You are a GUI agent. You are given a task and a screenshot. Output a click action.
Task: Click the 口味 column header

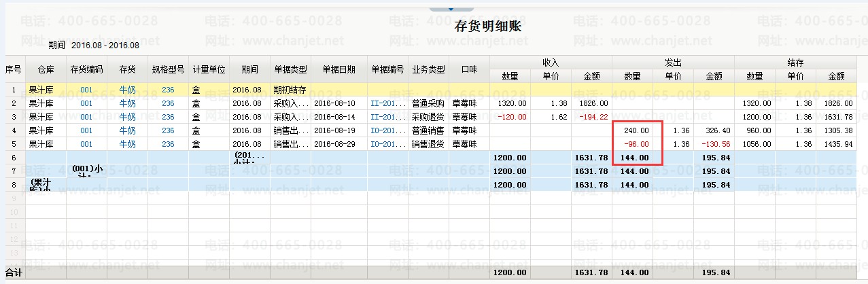(469, 69)
